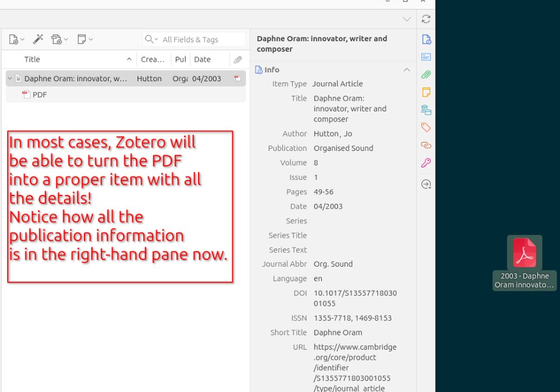Click the attachment paperclip column header
The height and width of the screenshot is (392, 560).
click(237, 59)
